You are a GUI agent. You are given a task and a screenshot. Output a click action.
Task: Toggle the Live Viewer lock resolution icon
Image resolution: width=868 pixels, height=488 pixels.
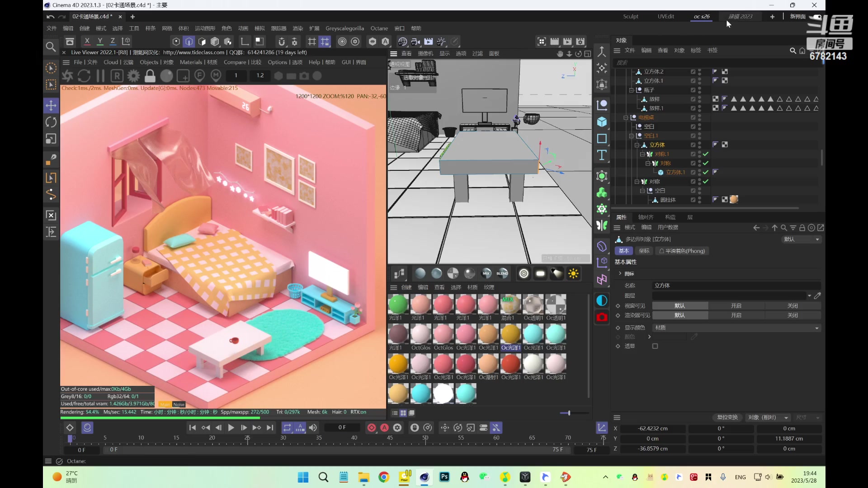[150, 75]
